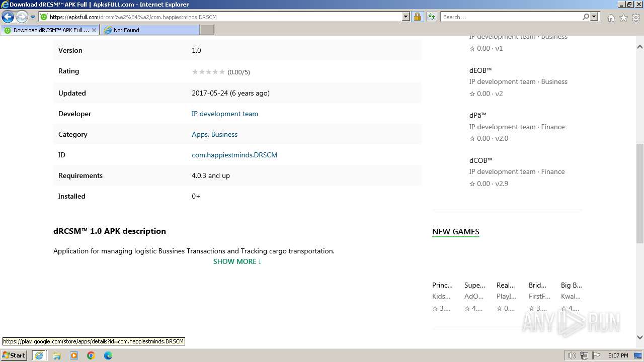Close the Download dRCSM tab
This screenshot has width=644, height=362.
click(94, 30)
